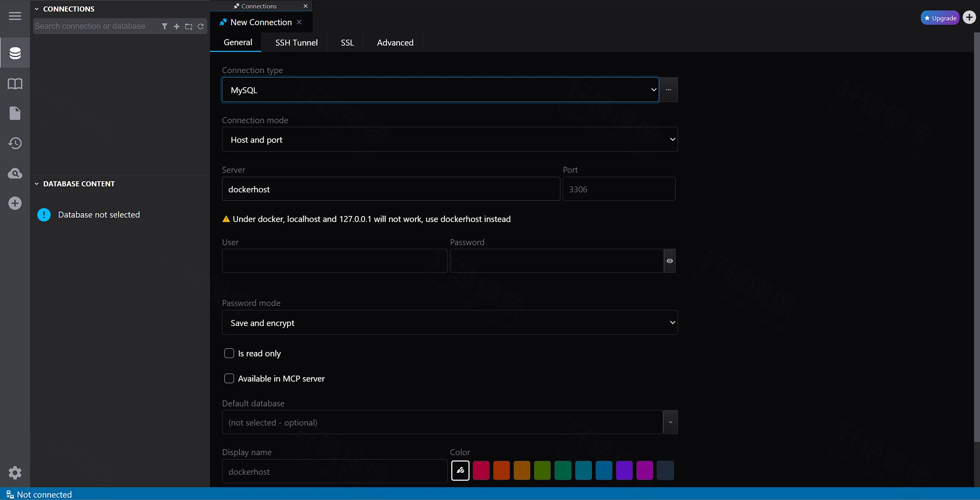Click into the User input field
The image size is (980, 500).
334,261
